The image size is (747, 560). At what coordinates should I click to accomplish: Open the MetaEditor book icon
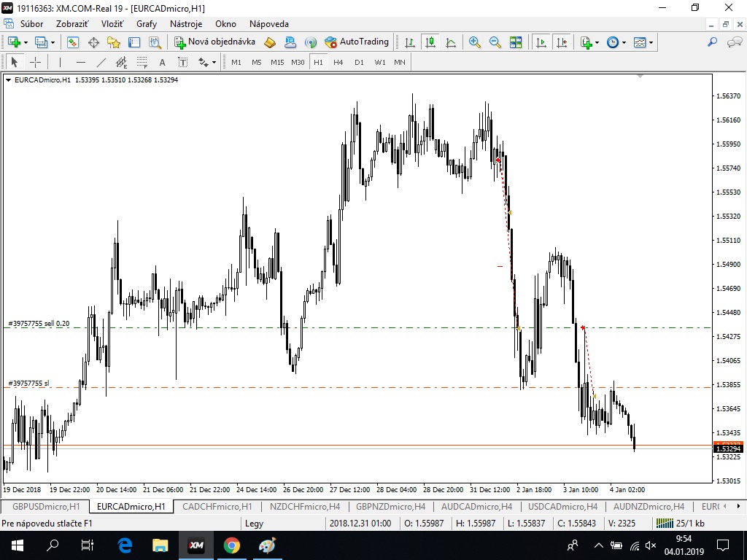pyautogui.click(x=270, y=42)
